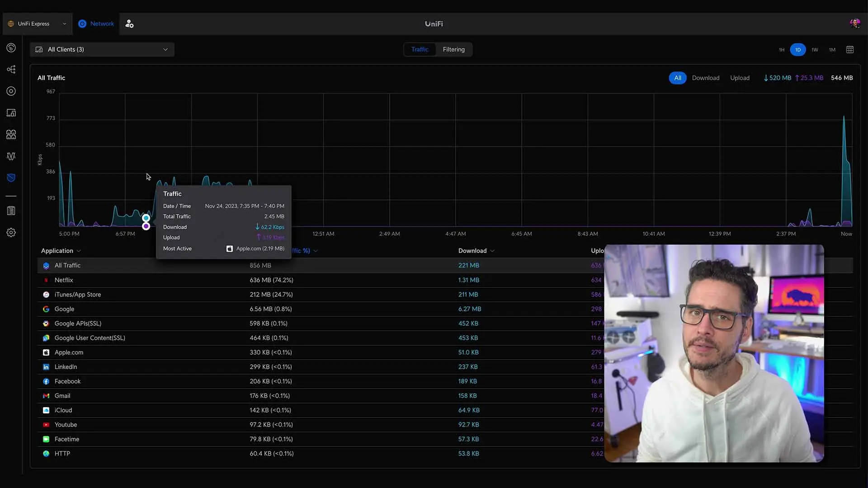
Task: Show All traffic in the chart
Action: [678, 78]
